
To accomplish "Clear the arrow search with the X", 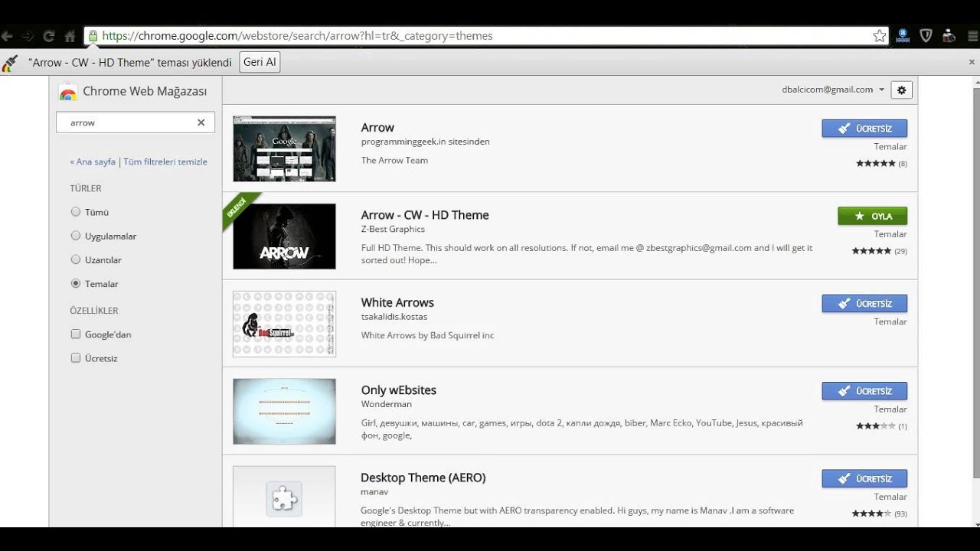I will click(x=201, y=122).
